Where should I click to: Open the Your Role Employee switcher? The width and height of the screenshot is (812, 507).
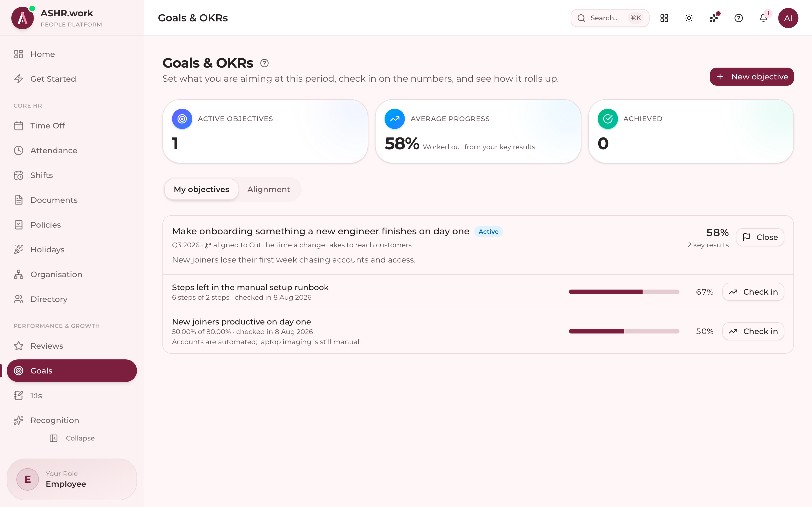(x=72, y=479)
